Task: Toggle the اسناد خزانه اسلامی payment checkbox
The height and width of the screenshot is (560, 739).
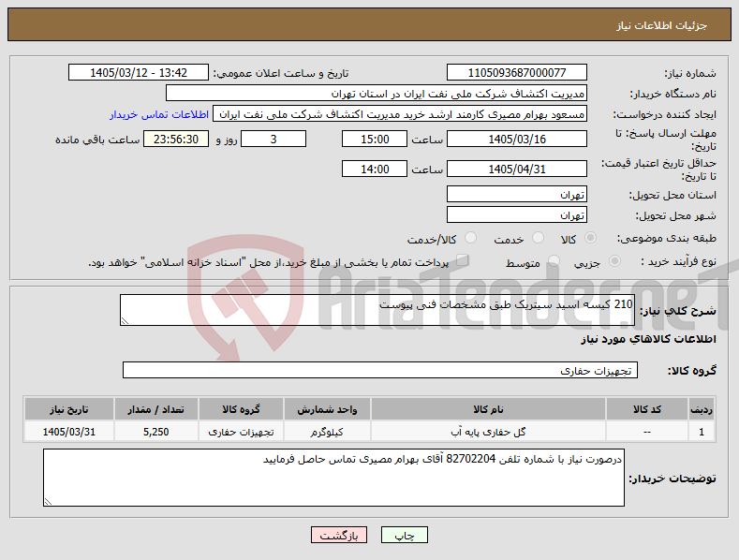Action: point(462,260)
